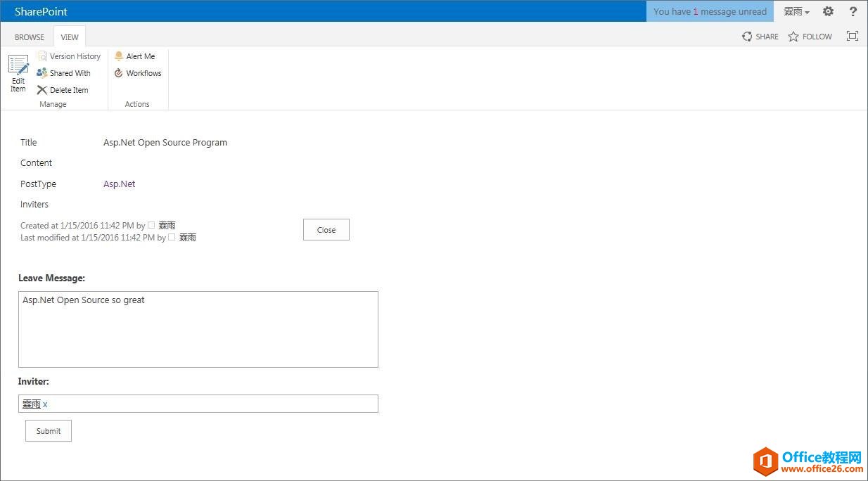868x481 pixels.
Task: Click the Submit button
Action: (49, 431)
